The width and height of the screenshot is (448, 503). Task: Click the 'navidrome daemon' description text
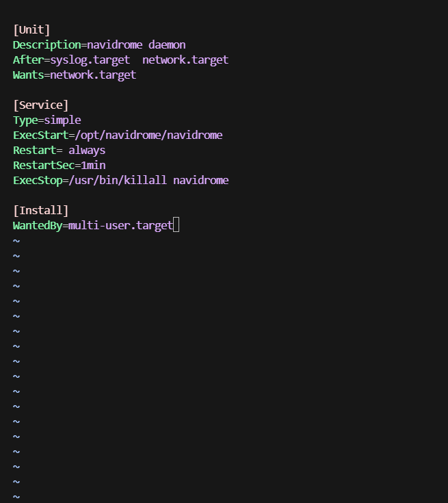(x=136, y=44)
